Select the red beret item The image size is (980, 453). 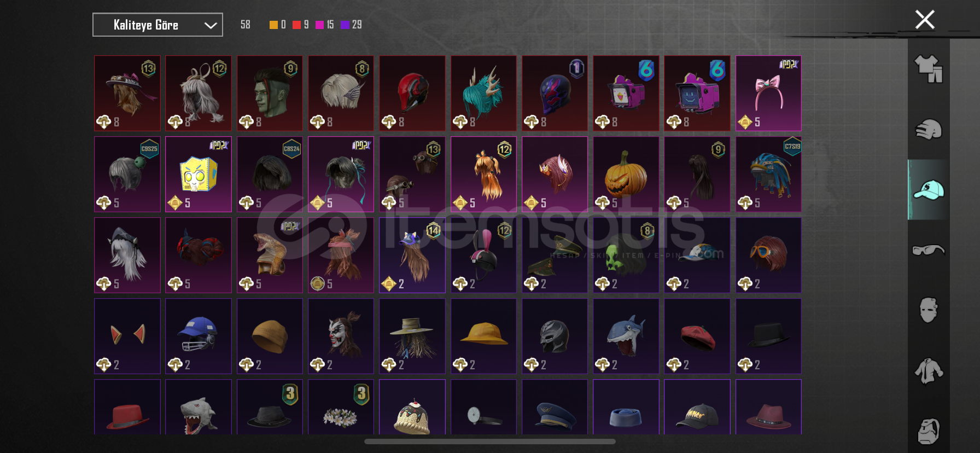pyautogui.click(x=697, y=336)
